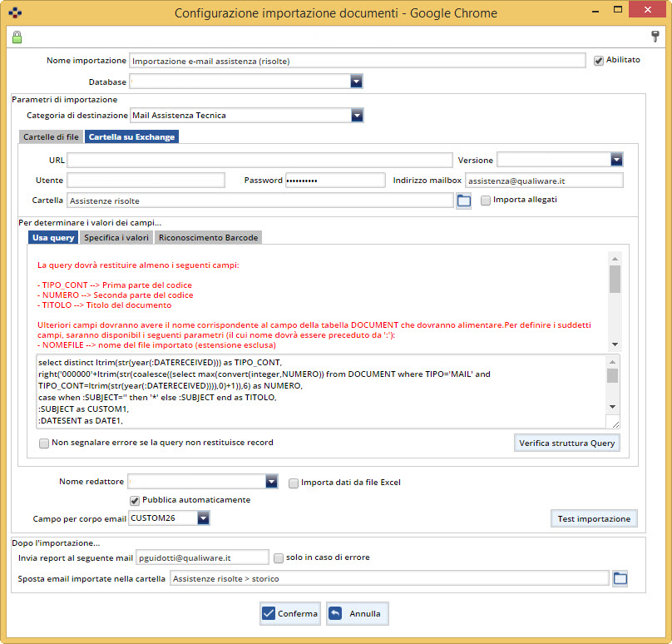This screenshot has height=644, width=672.
Task: Open the Versione dropdown
Action: click(x=616, y=160)
